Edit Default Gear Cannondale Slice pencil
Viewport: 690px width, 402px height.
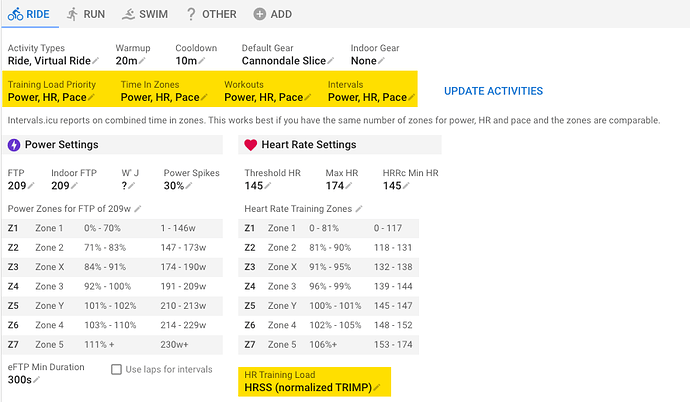pyautogui.click(x=330, y=61)
